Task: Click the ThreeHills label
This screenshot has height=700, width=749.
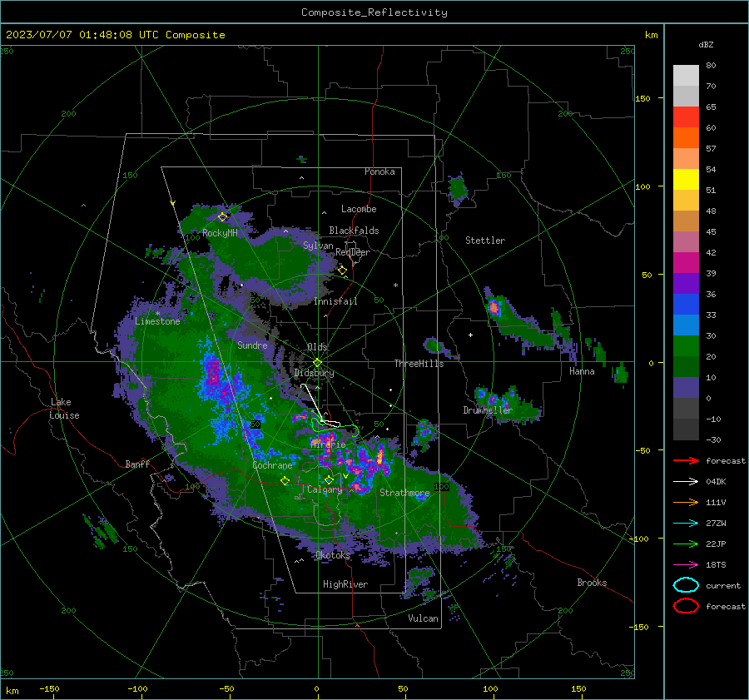Action: click(x=419, y=364)
